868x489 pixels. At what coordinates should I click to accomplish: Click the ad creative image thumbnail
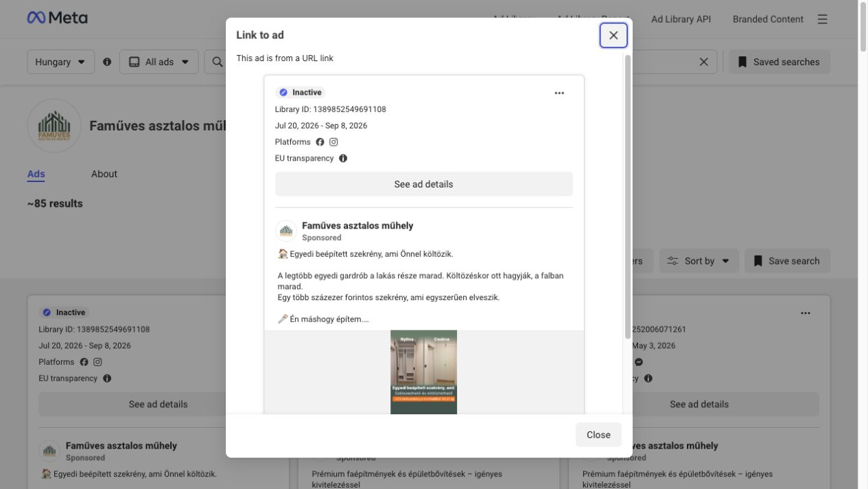coord(424,372)
